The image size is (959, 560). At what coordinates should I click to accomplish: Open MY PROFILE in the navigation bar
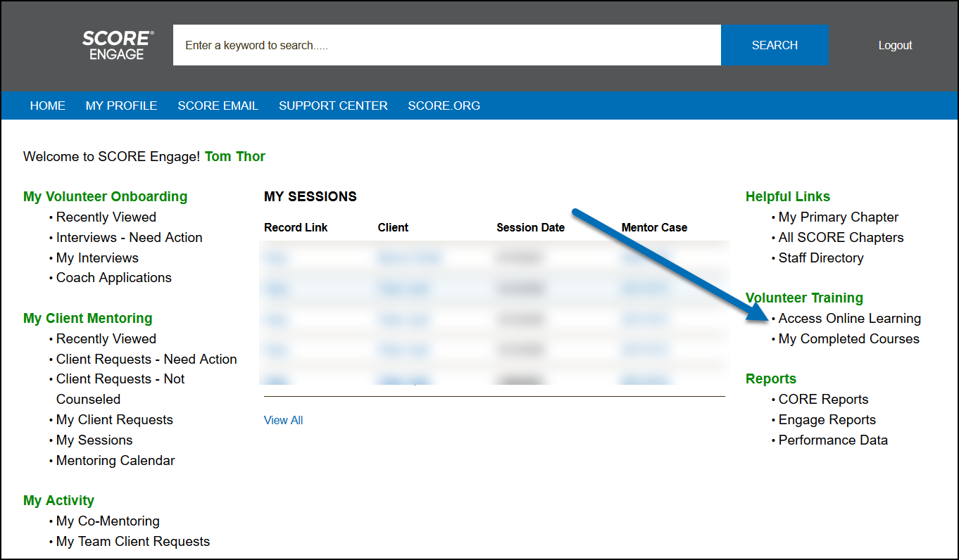click(121, 106)
